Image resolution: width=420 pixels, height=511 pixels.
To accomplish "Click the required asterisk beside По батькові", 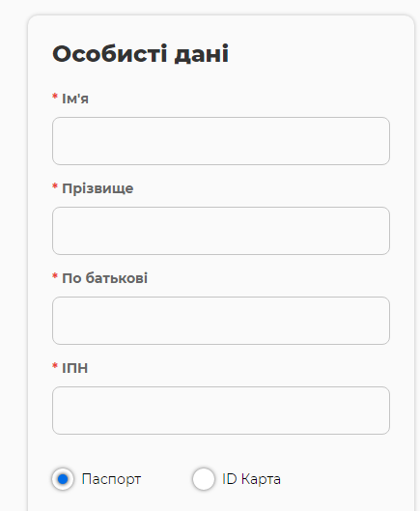I will (x=55, y=276).
